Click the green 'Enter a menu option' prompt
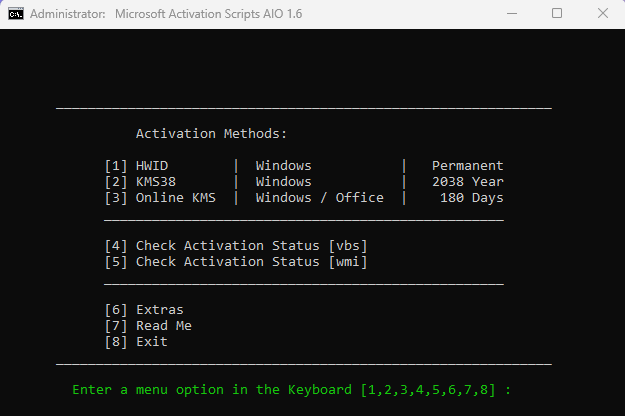 (x=291, y=390)
